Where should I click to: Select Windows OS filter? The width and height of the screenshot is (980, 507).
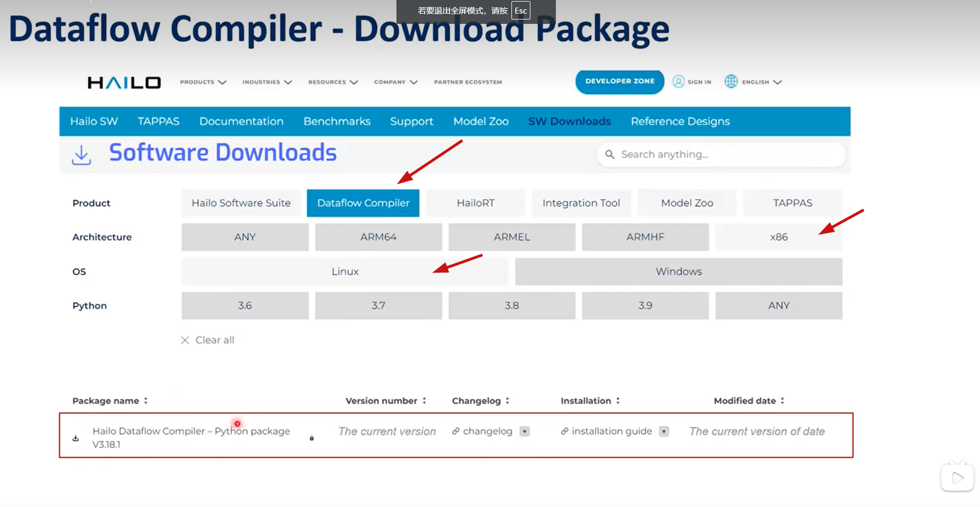point(678,271)
